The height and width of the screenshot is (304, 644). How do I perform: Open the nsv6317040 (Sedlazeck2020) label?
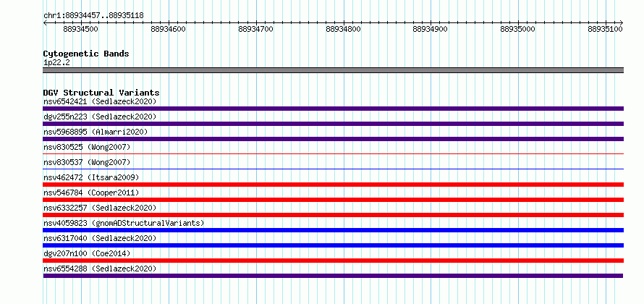point(100,238)
